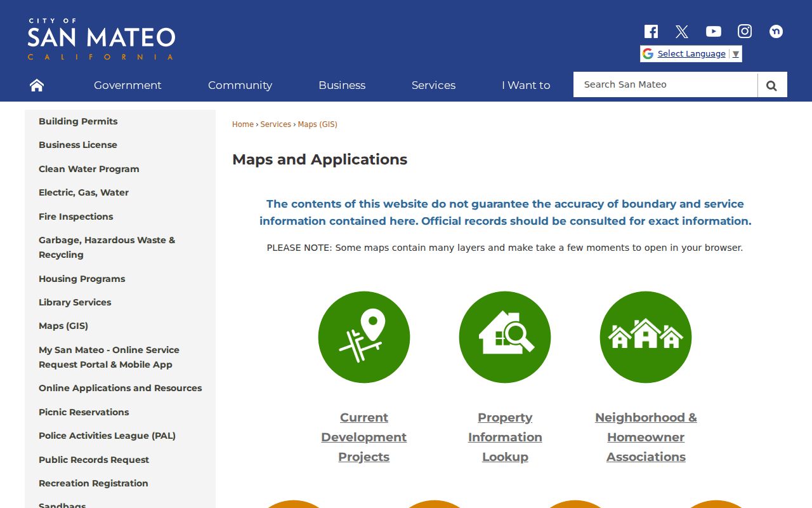Click the City of San Mateo logo

tap(101, 39)
